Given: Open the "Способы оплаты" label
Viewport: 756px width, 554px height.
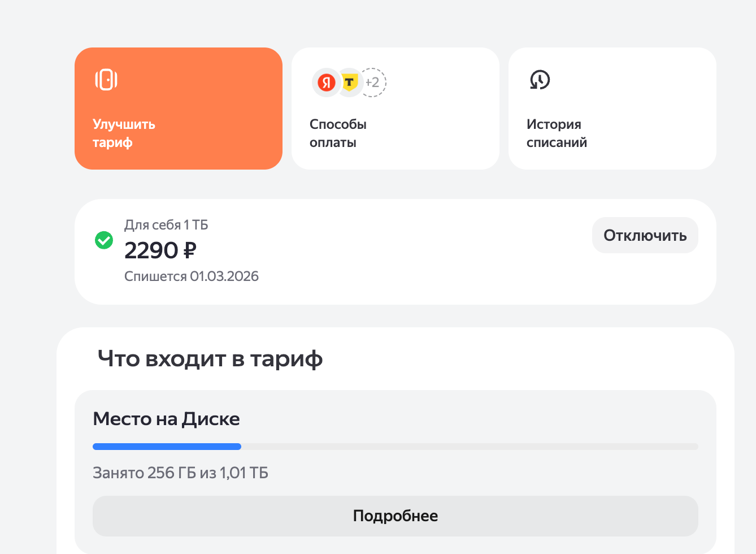Looking at the screenshot, I should point(338,133).
